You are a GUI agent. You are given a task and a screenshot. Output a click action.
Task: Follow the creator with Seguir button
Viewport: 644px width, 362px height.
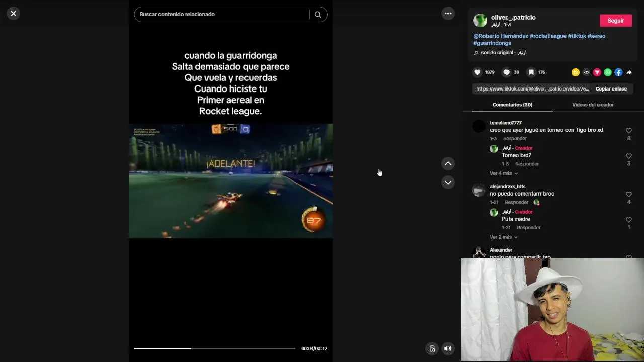pos(616,21)
